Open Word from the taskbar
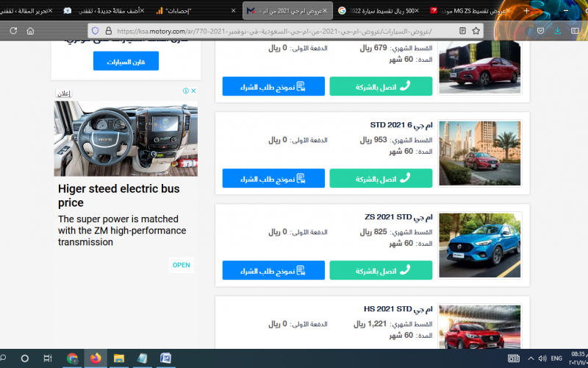This screenshot has width=588, height=368. tap(165, 358)
